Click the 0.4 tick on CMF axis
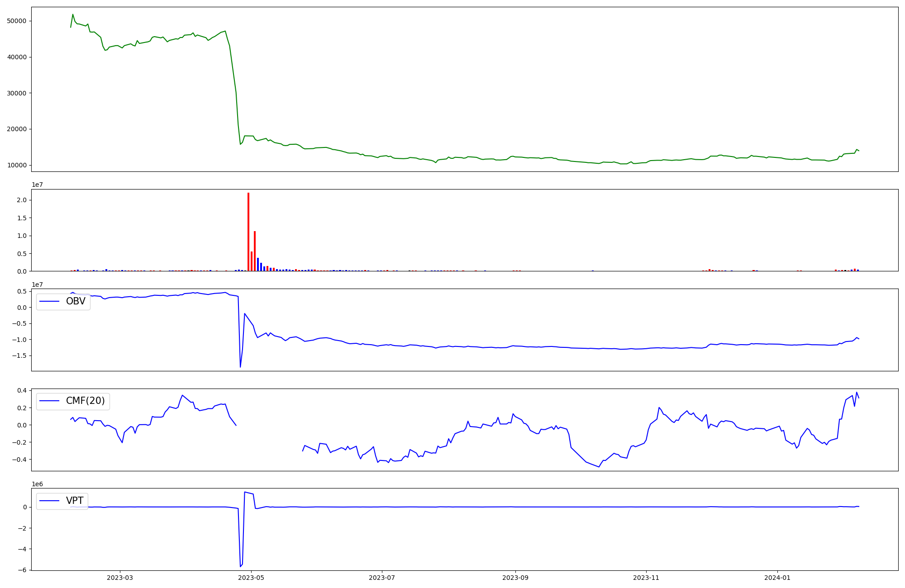This screenshot has width=905, height=588. coord(22,390)
